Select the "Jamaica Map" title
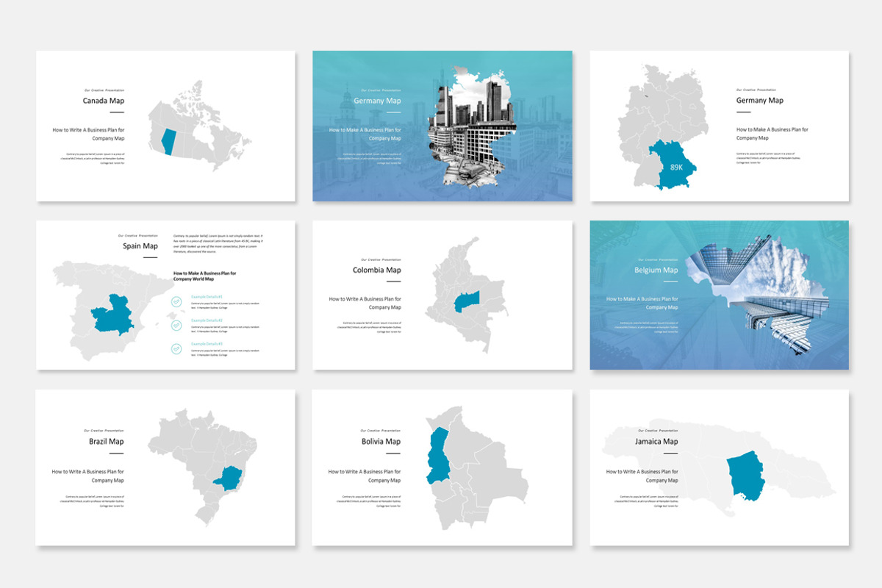This screenshot has width=882, height=588. coord(656,442)
